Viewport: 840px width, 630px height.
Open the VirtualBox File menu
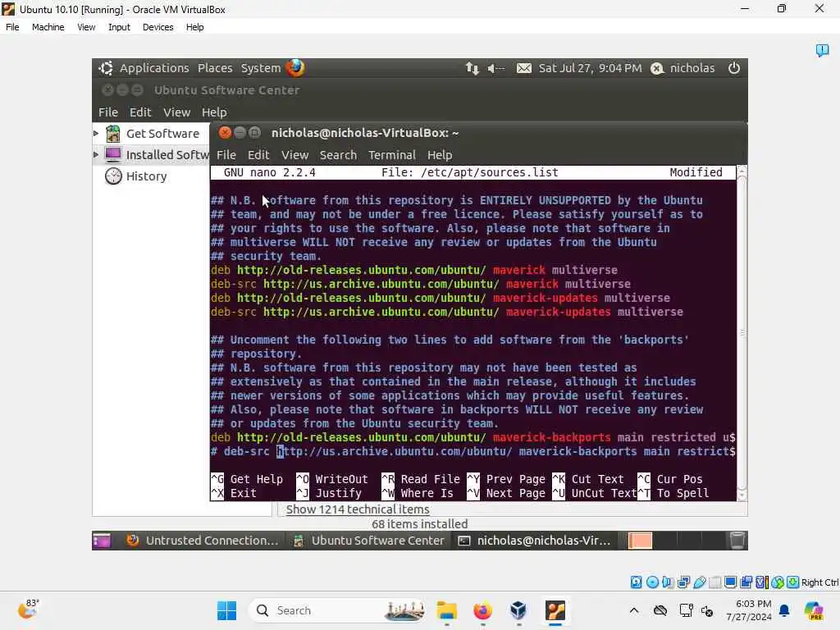(x=12, y=27)
